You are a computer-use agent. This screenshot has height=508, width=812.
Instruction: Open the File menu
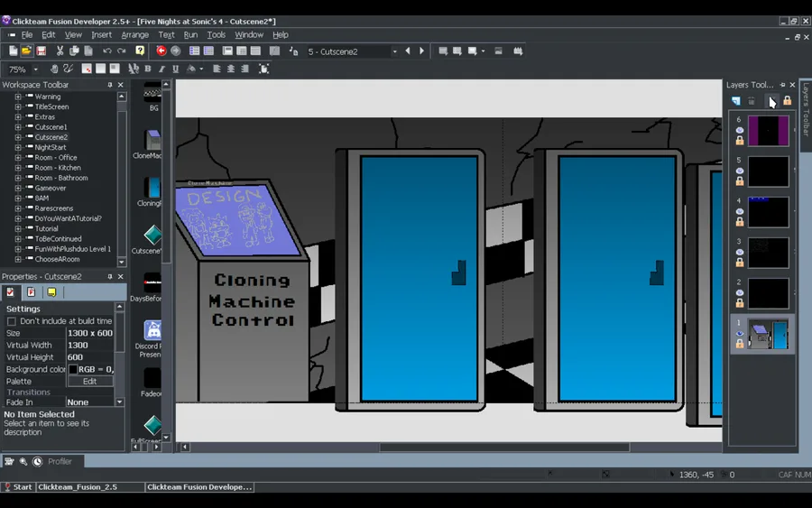pyautogui.click(x=26, y=34)
